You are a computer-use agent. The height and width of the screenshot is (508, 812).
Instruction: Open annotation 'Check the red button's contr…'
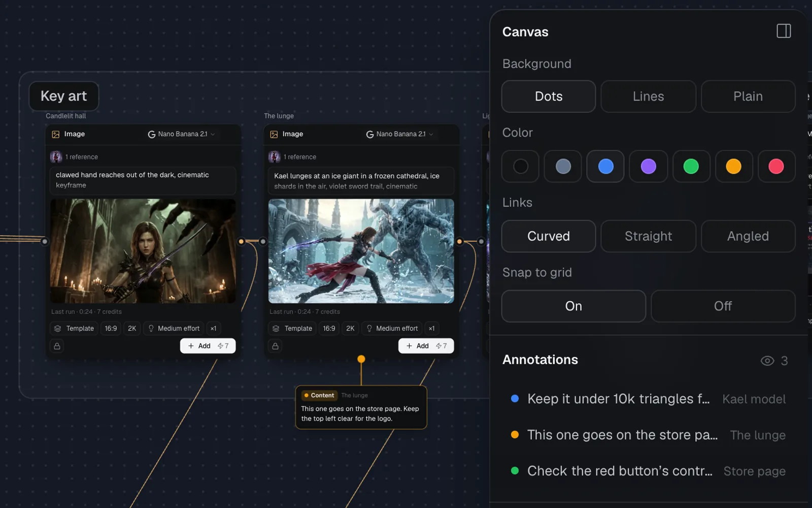(x=649, y=471)
